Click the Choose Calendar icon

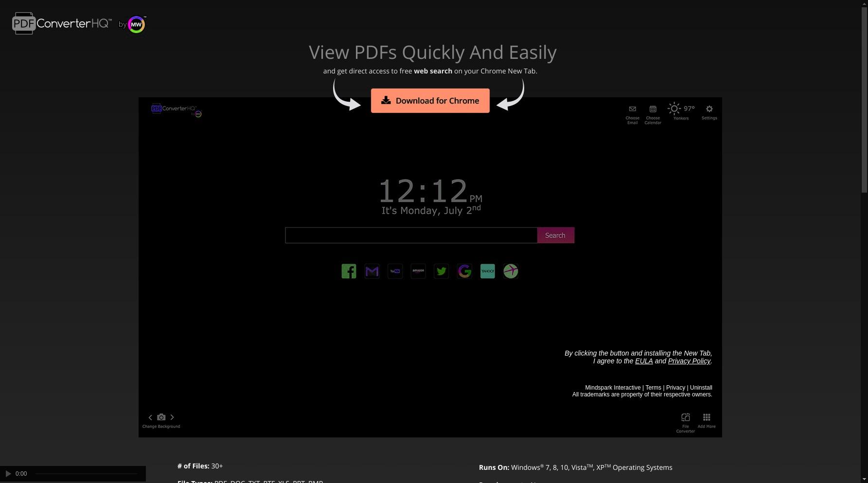click(x=653, y=109)
